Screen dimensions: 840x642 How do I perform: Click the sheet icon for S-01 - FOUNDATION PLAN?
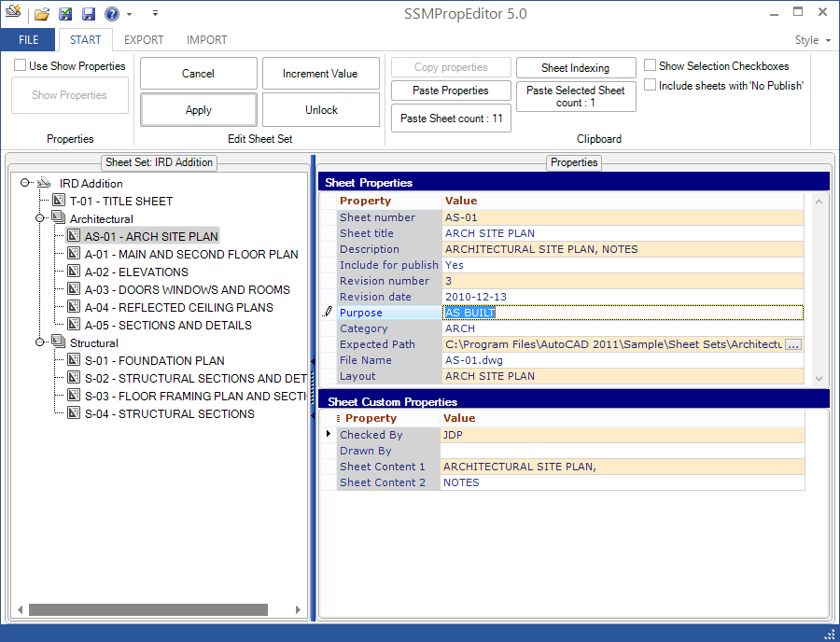pos(74,360)
